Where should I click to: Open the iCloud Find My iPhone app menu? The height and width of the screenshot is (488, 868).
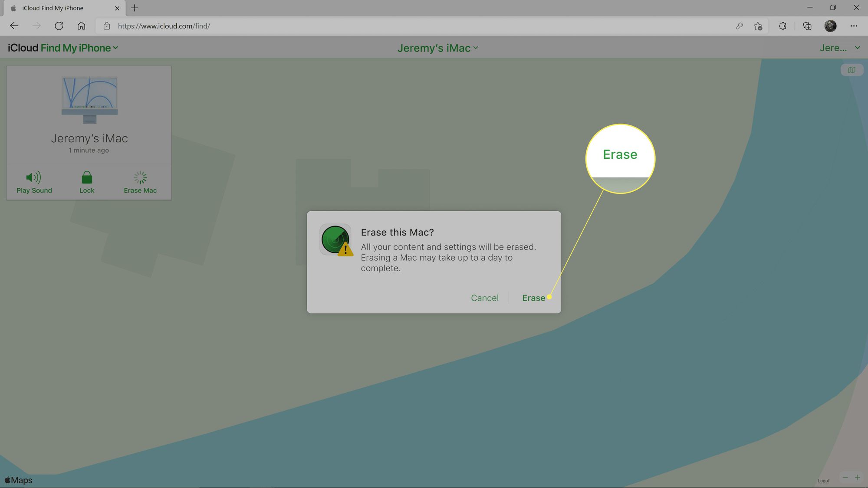point(63,48)
